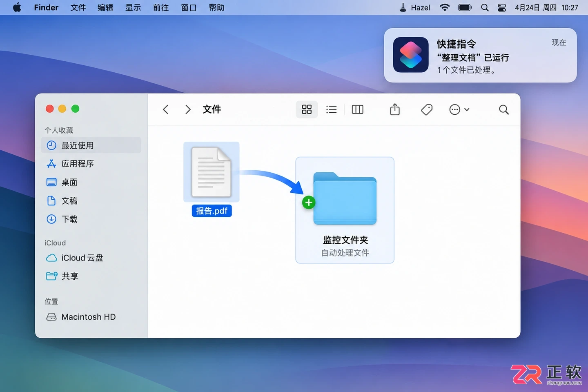The height and width of the screenshot is (392, 588).
Task: Click the Finder window search icon
Action: [504, 109]
